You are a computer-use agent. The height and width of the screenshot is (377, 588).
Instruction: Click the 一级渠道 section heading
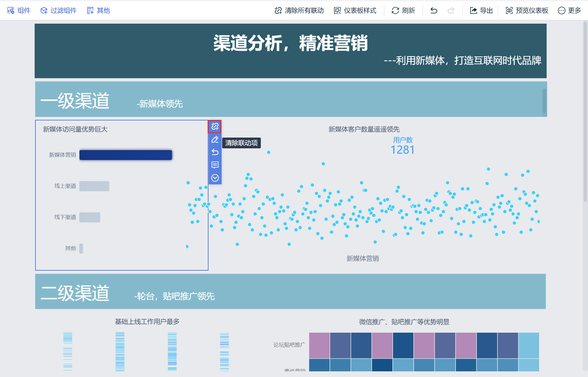point(75,101)
